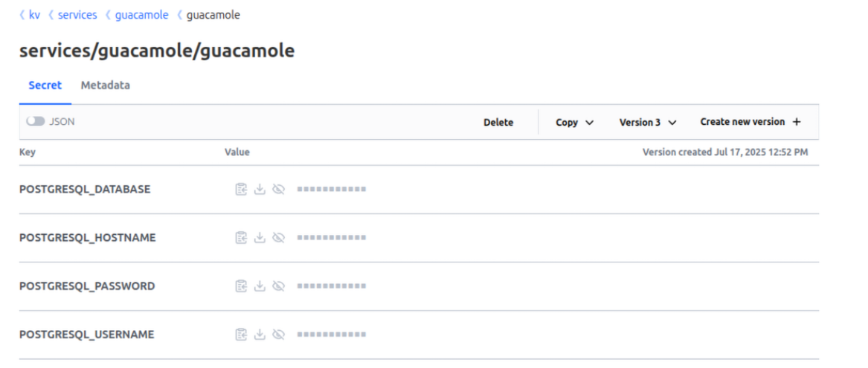Screen dimensions: 868x368
Task: Click Create new version
Action: point(750,122)
